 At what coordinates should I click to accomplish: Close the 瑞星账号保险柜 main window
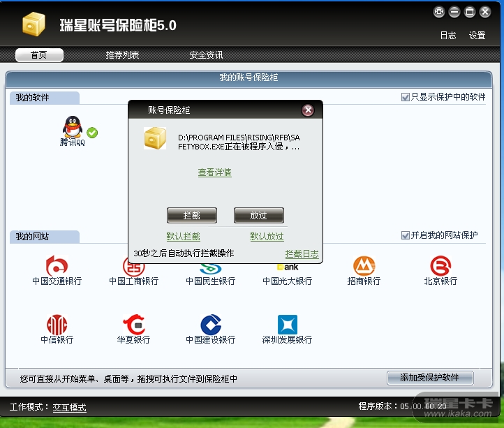(x=485, y=13)
